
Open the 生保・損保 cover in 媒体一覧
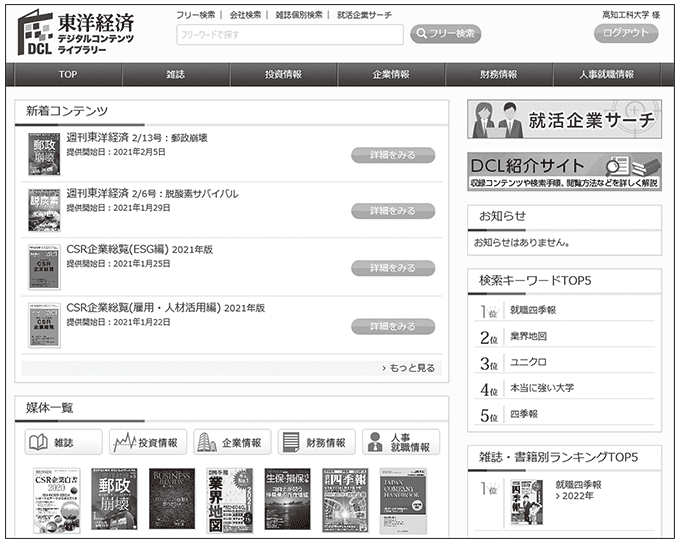pos(288,499)
